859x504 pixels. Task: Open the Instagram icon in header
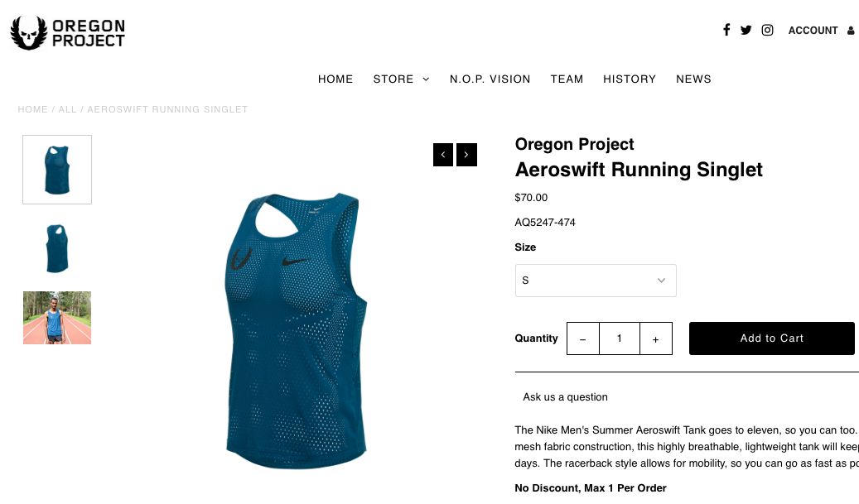coord(768,30)
